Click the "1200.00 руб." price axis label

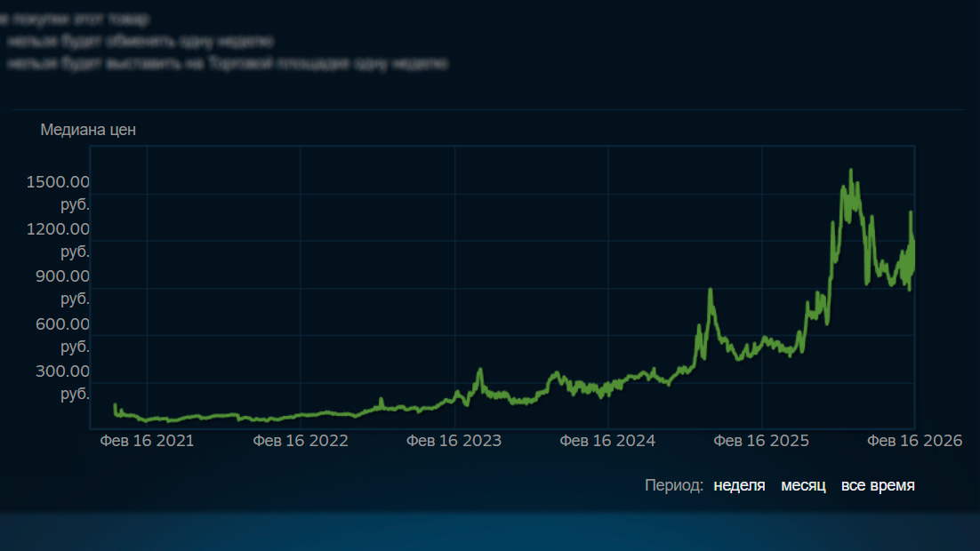point(58,240)
